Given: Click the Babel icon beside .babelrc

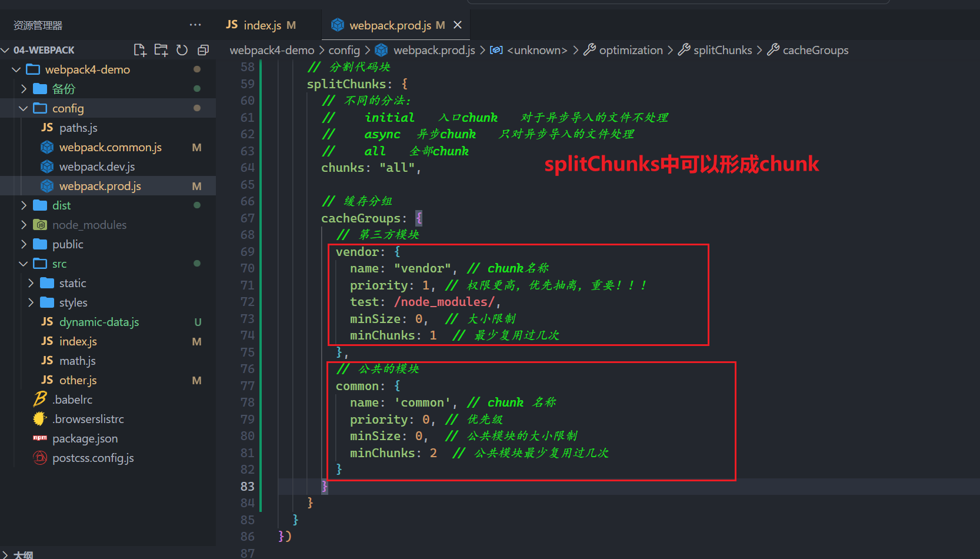Looking at the screenshot, I should [x=40, y=399].
